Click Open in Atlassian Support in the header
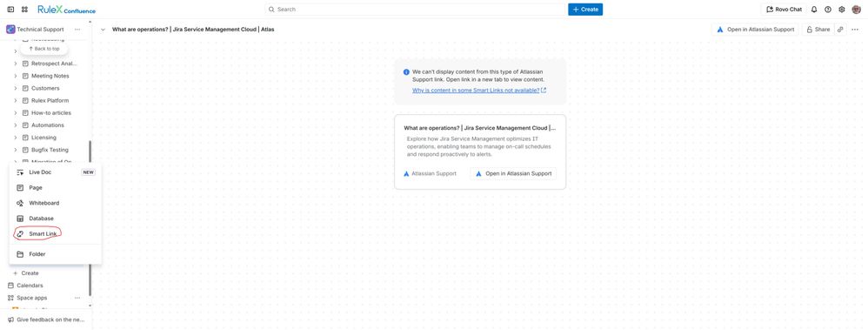 coord(756,30)
